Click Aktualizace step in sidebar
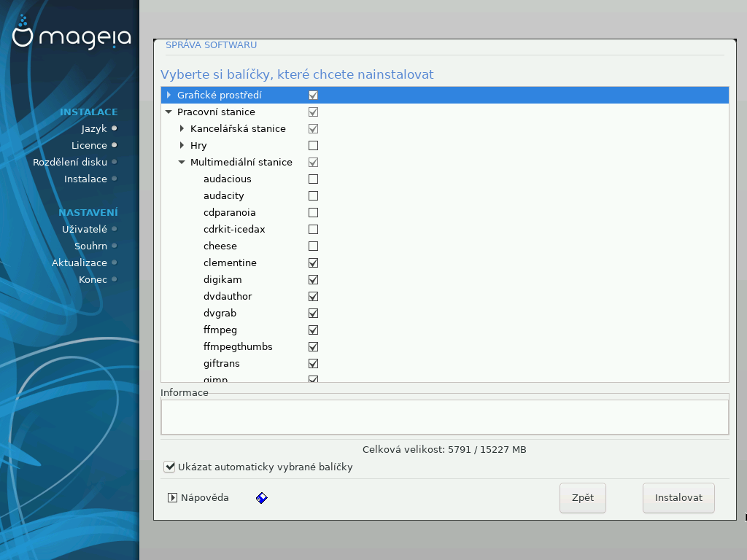This screenshot has height=560, width=747. pyautogui.click(x=79, y=262)
